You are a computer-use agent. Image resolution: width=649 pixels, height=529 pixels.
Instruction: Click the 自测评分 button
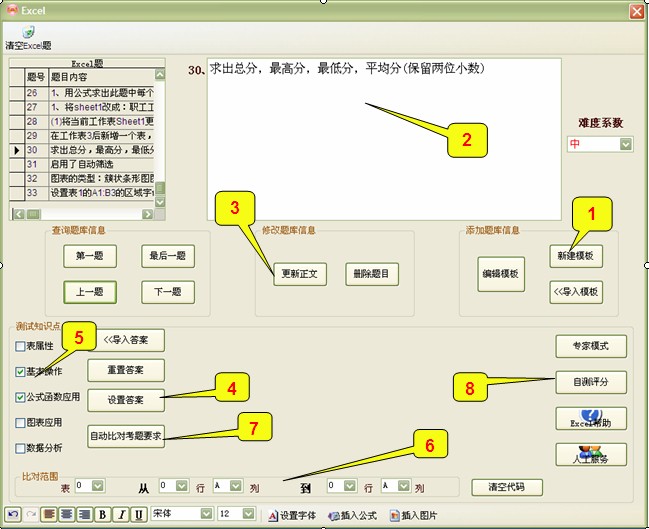pyautogui.click(x=591, y=382)
